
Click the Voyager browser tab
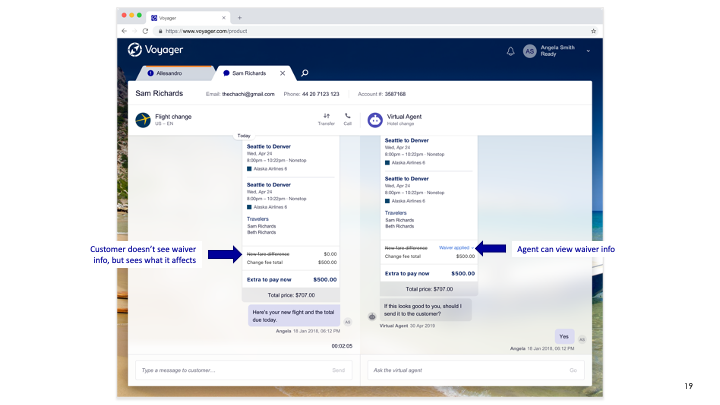(188, 18)
